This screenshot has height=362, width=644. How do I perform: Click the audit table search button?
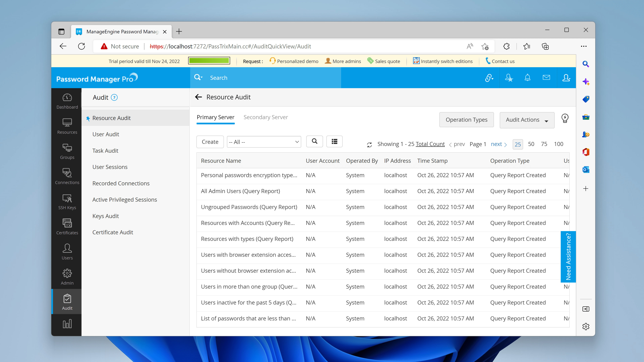(x=314, y=141)
